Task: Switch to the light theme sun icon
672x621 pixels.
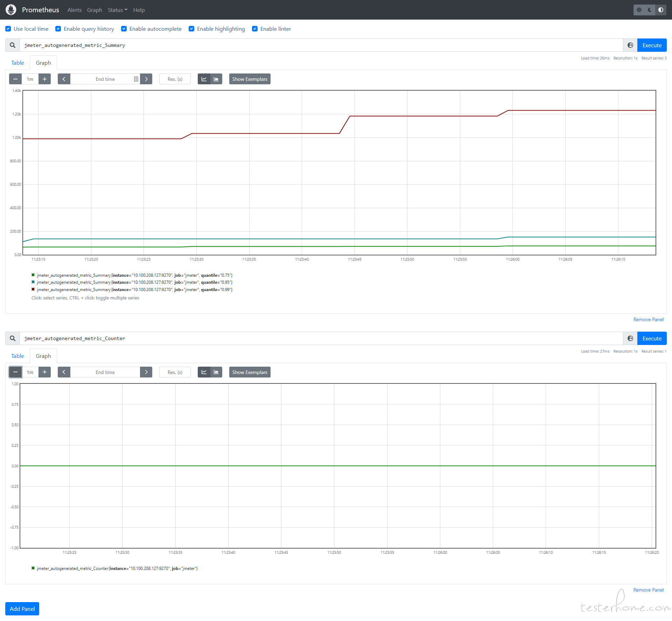Action: pyautogui.click(x=639, y=10)
